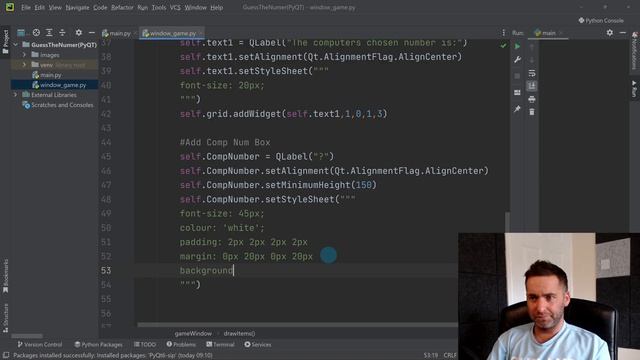Open TODO tool window
Viewport: 640px width, 360px height.
click(x=145, y=344)
